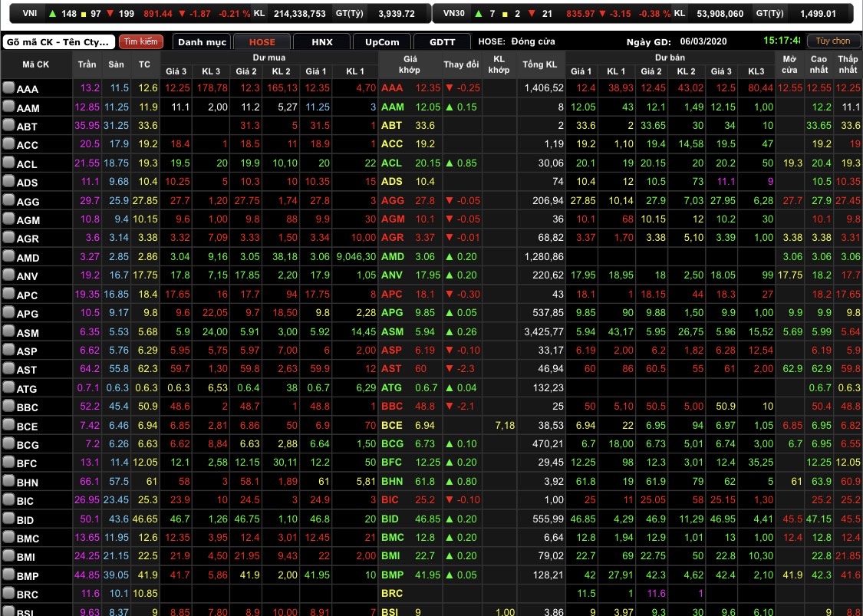Open the Tùy chọn options button
This screenshot has width=863, height=616.
[x=832, y=41]
